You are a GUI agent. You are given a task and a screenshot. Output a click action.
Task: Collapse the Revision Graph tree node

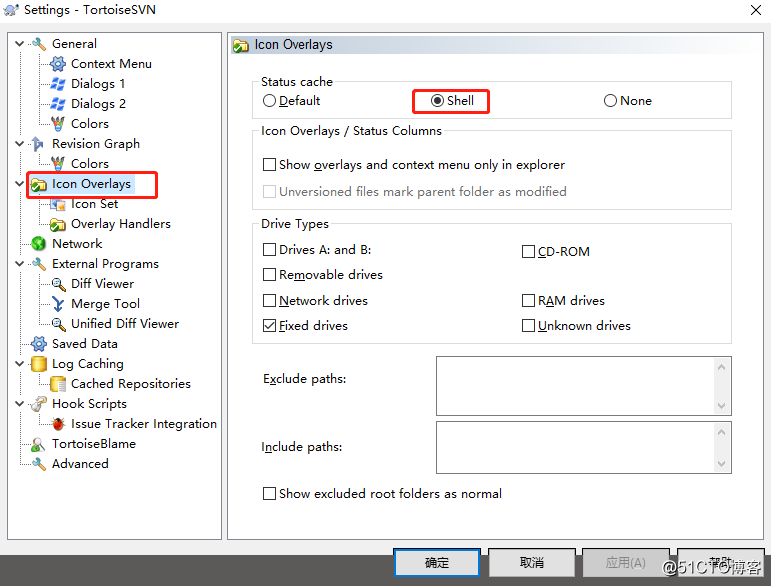point(20,144)
